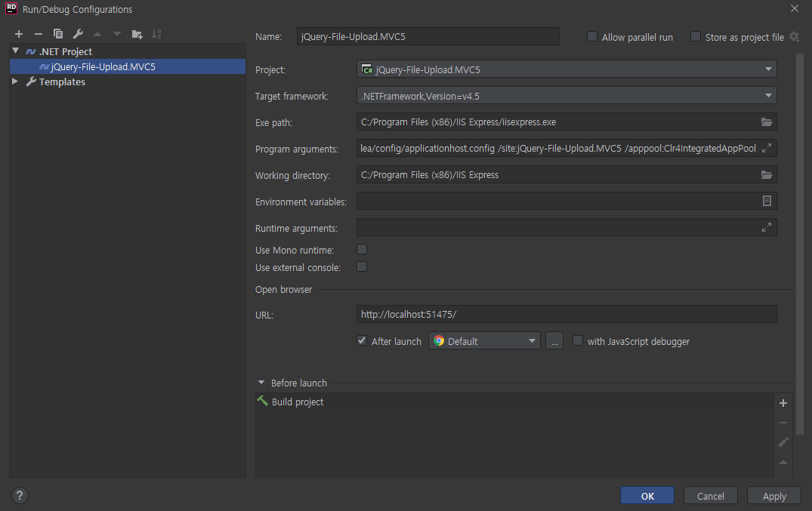812x511 pixels.
Task: Expand the Templates tree node
Action: coord(15,82)
